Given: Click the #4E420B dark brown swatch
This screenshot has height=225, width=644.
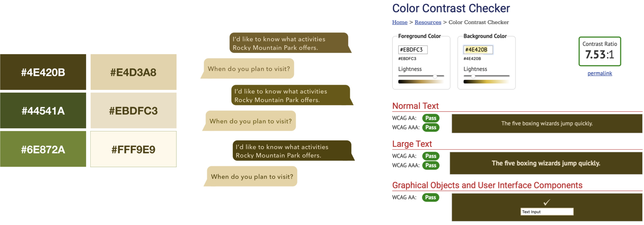Looking at the screenshot, I should tap(43, 72).
